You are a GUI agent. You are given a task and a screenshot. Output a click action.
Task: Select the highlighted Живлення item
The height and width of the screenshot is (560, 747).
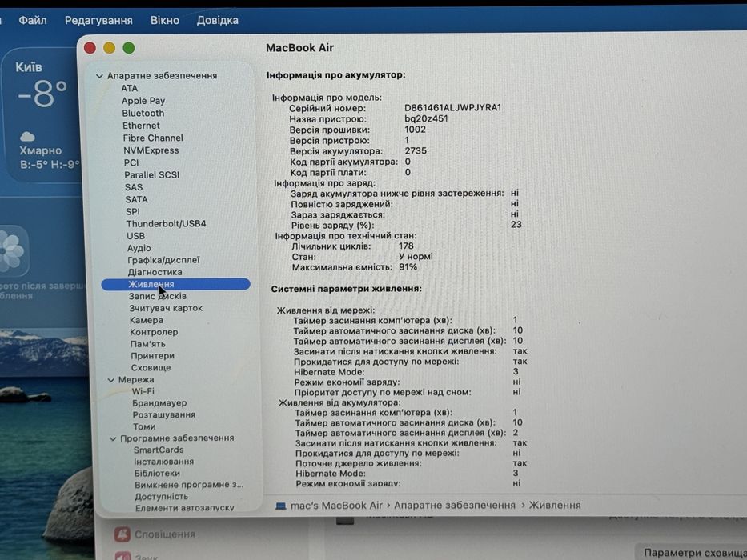176,284
